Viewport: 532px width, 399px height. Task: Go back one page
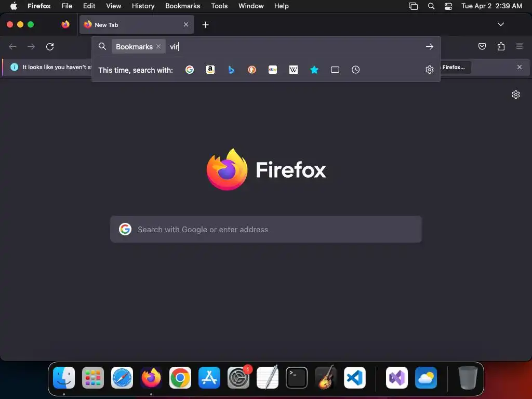pos(12,46)
